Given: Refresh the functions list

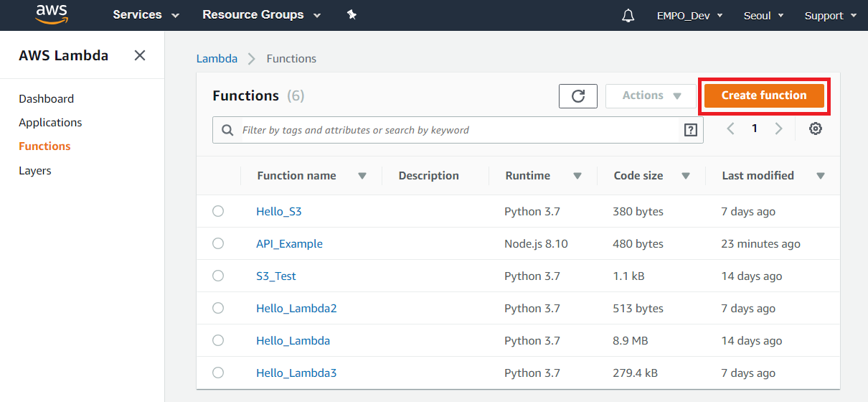Looking at the screenshot, I should point(578,96).
